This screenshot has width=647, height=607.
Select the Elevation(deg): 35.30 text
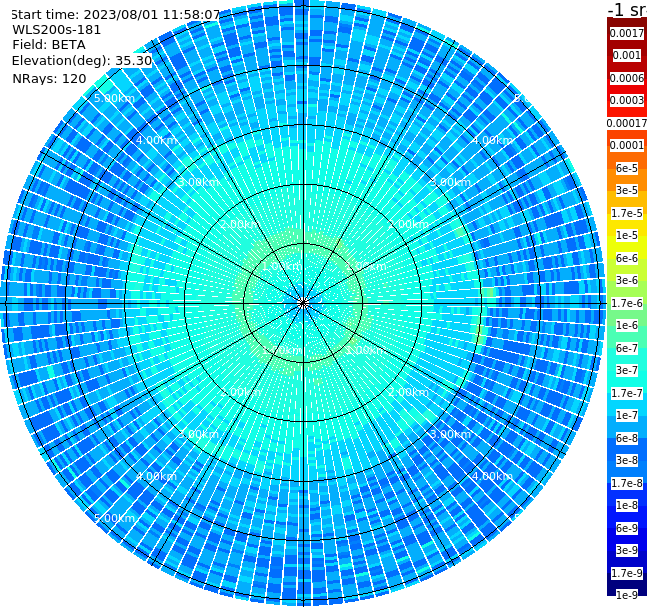click(82, 61)
